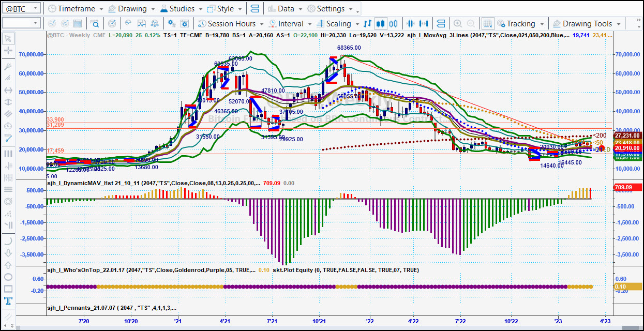Screen dimensions: 644x331
Task: Click the 7'22 date on time axis
Action: (460, 322)
